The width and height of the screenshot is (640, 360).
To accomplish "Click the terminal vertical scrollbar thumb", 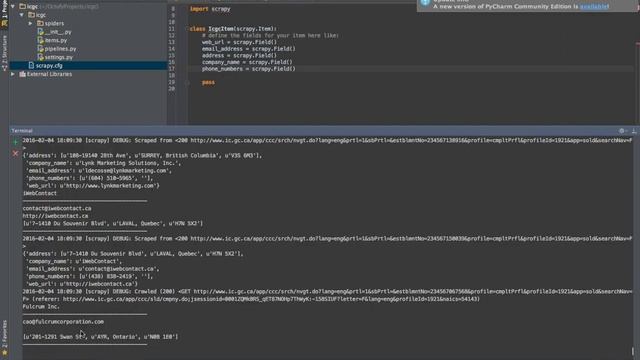I will click(x=633, y=351).
